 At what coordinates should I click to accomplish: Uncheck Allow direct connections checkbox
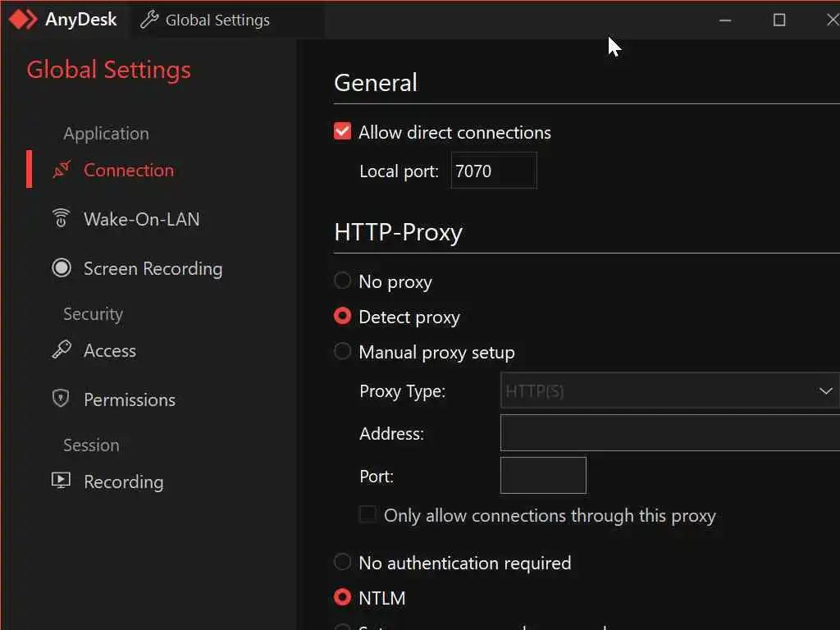[x=343, y=131]
